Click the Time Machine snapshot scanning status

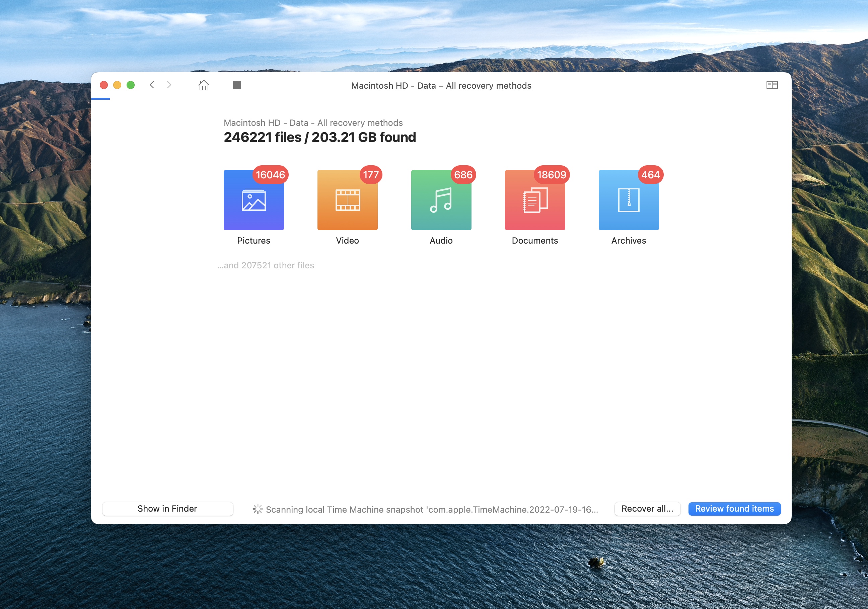coord(432,509)
